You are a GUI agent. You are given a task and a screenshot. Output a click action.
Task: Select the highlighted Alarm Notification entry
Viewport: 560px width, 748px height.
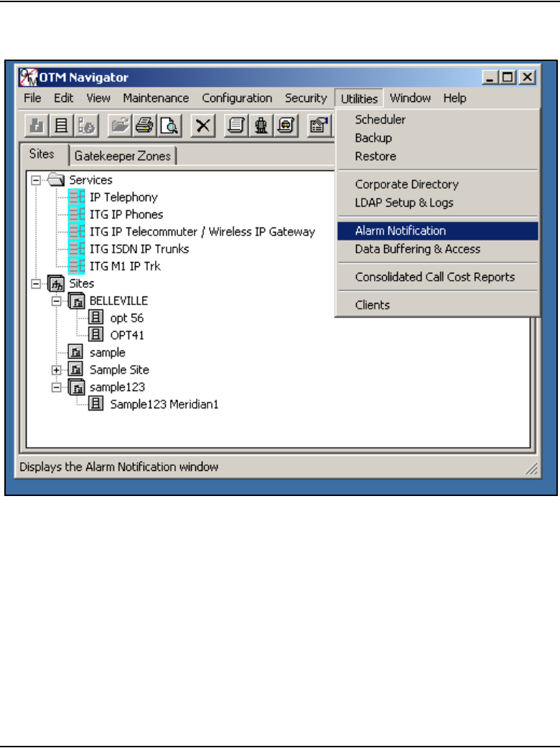point(438,231)
